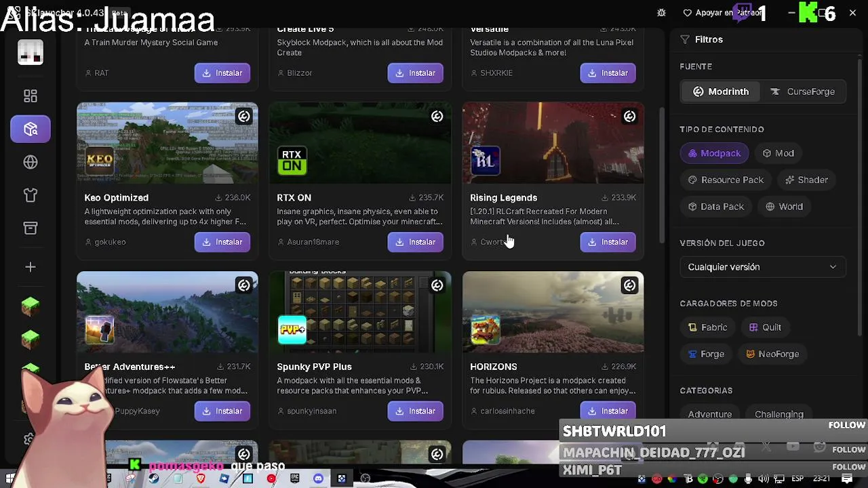
Task: Toggle the Challenging category filter
Action: coord(779,414)
